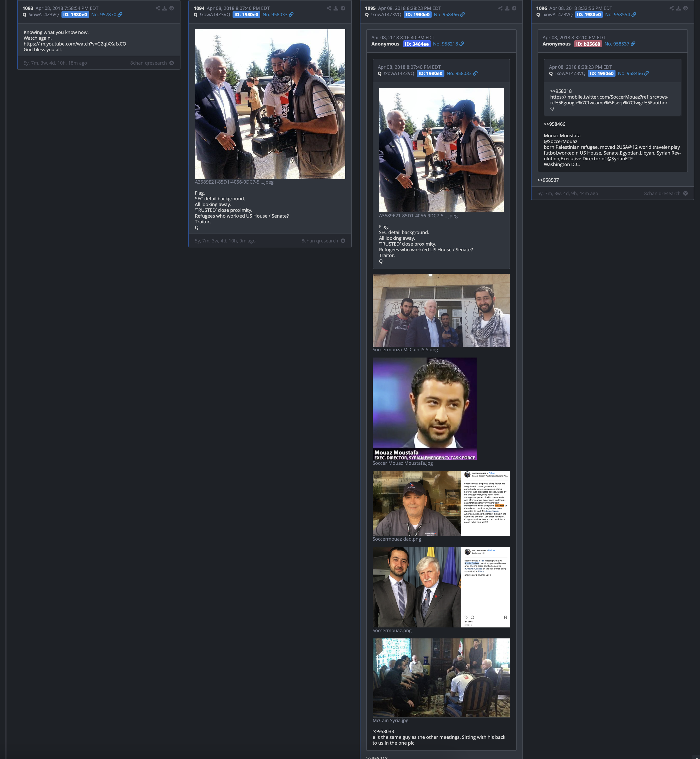Open post number link No. 957870
This screenshot has height=759, width=700.
point(104,15)
